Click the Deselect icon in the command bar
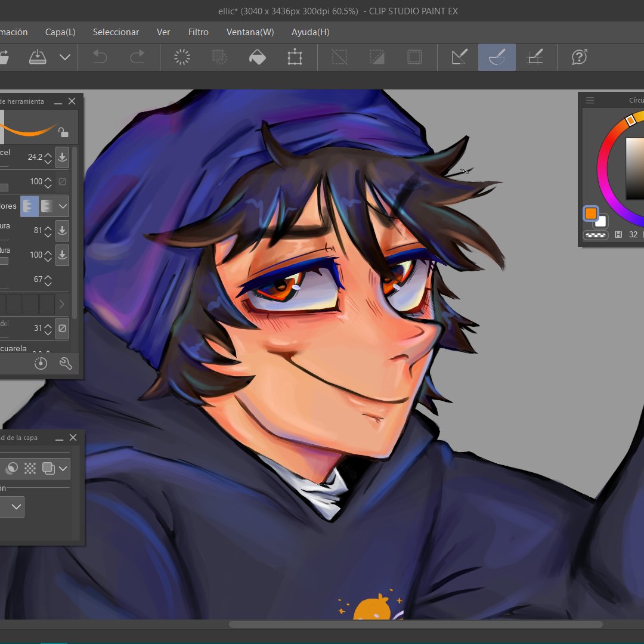The height and width of the screenshot is (644, 644). tap(339, 57)
